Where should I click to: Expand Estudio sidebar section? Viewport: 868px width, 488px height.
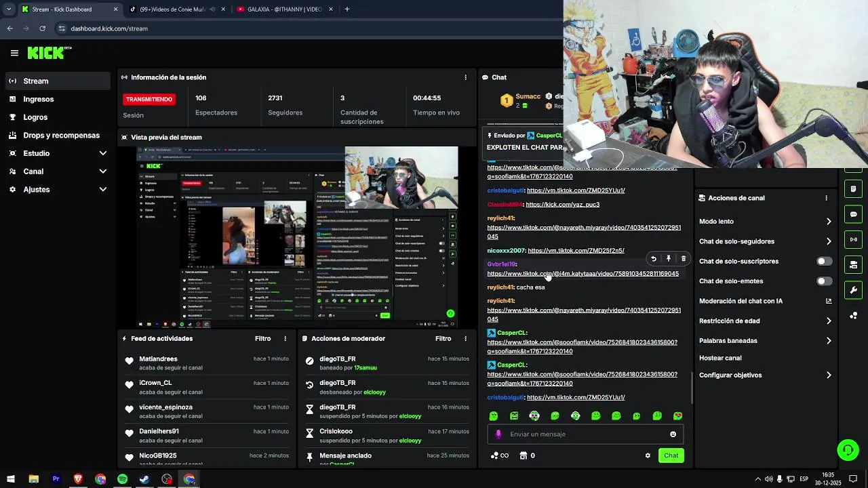click(x=103, y=153)
